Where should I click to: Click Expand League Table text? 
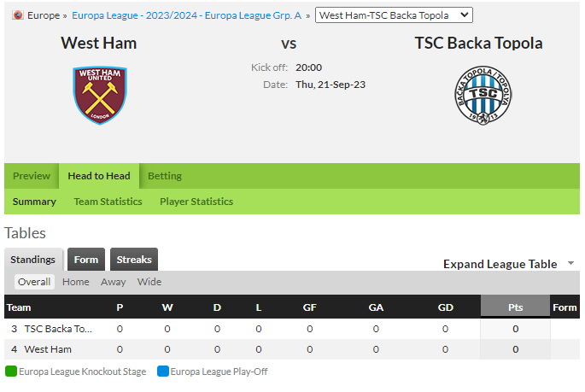(x=500, y=264)
